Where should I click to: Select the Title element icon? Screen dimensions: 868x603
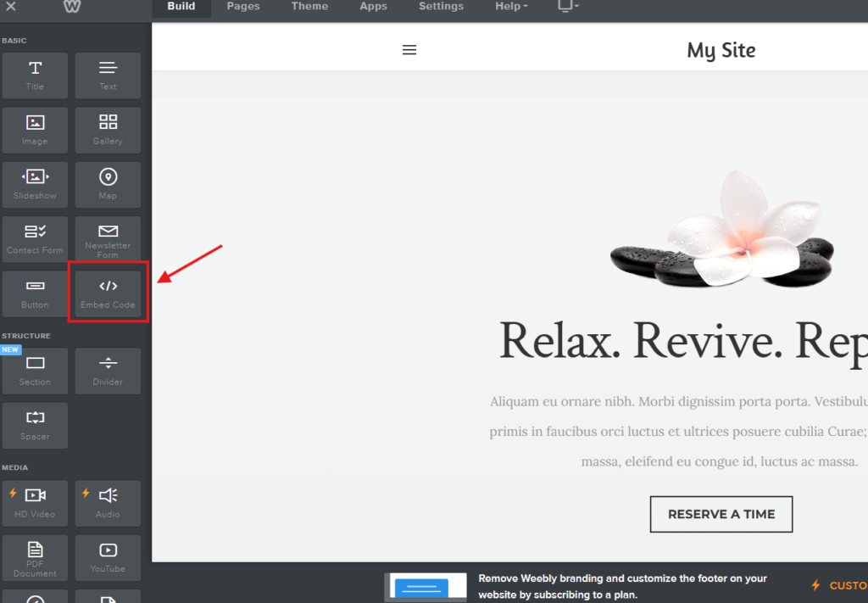coord(35,75)
